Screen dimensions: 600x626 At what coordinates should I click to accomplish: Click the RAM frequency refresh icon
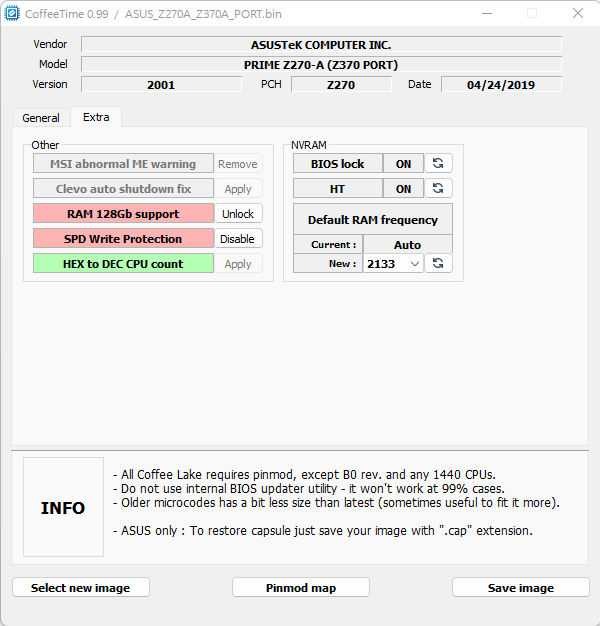[x=438, y=263]
